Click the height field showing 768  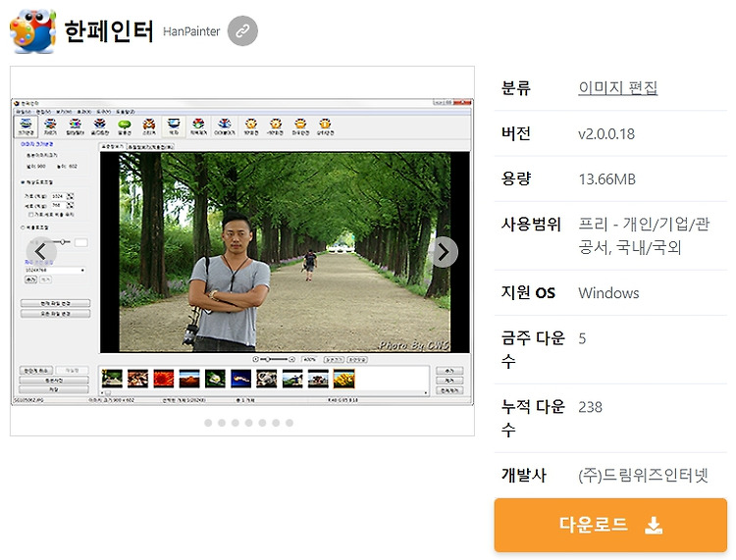[59, 205]
